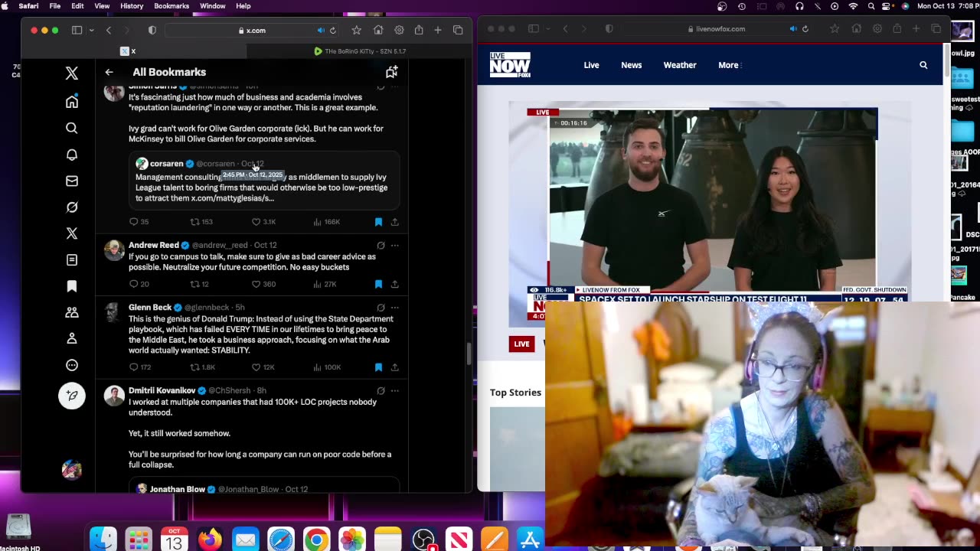The width and height of the screenshot is (980, 551).
Task: Open Search and Explore in X sidebar
Action: pyautogui.click(x=72, y=128)
